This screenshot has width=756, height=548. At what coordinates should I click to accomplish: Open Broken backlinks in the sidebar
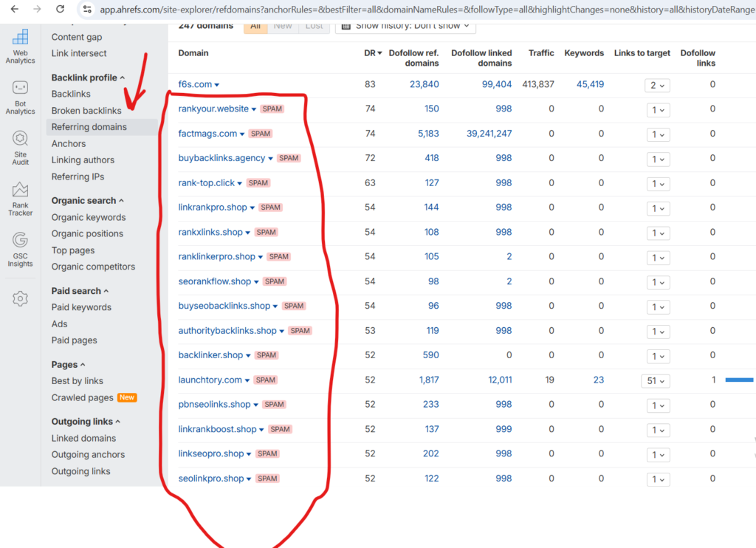click(x=86, y=111)
